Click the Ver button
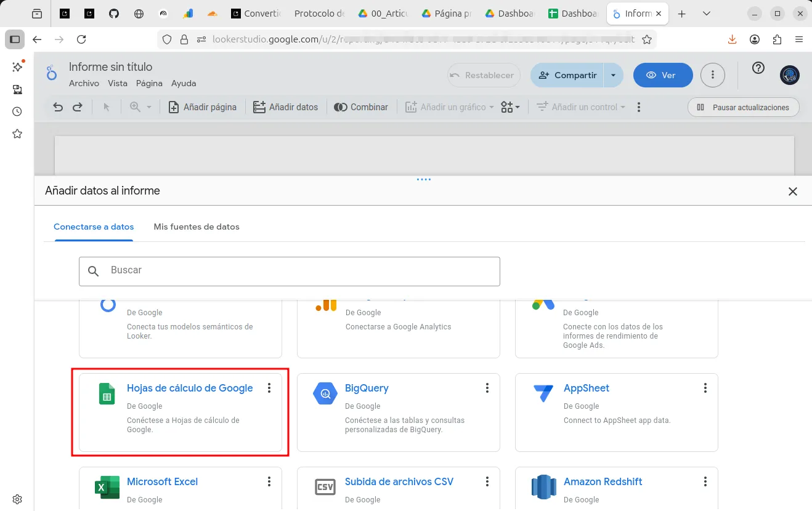Viewport: 812px width, 511px height. (663, 75)
